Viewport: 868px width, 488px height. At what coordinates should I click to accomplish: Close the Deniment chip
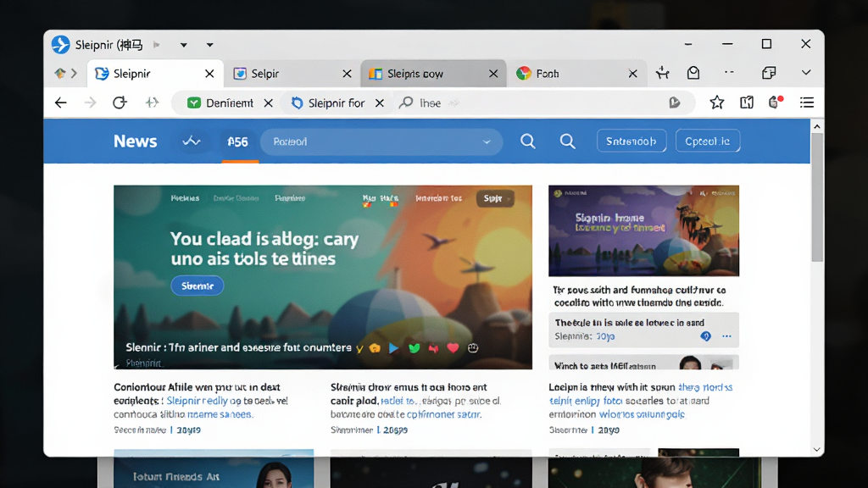tap(268, 103)
